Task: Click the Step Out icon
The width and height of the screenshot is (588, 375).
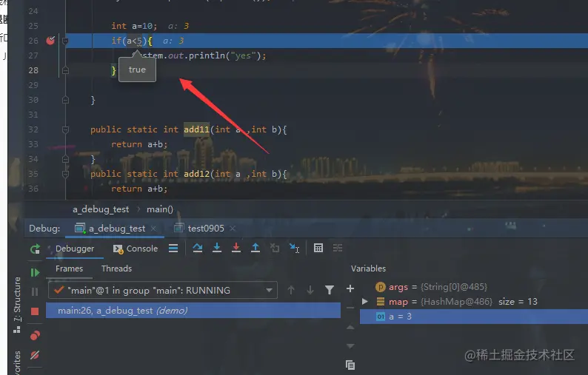Action: pos(255,248)
